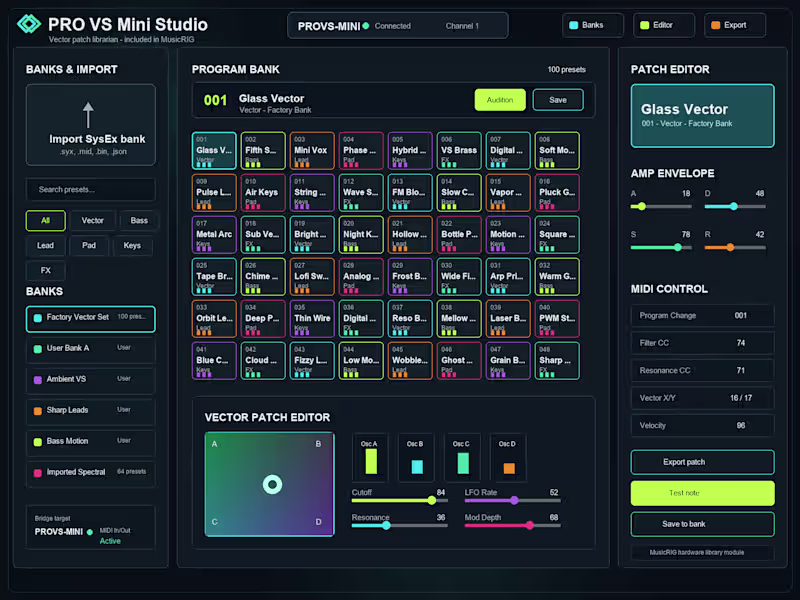Adjust the Mod Depth slider
800x600 pixels.
512,526
